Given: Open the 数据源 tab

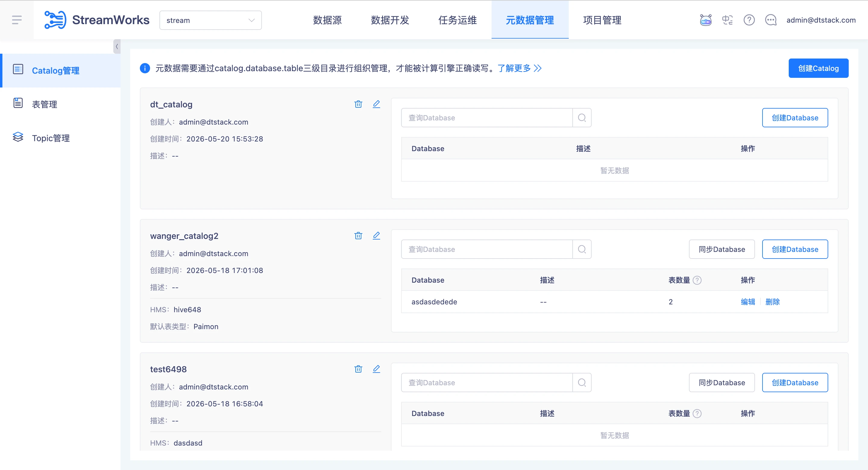Looking at the screenshot, I should coord(327,20).
